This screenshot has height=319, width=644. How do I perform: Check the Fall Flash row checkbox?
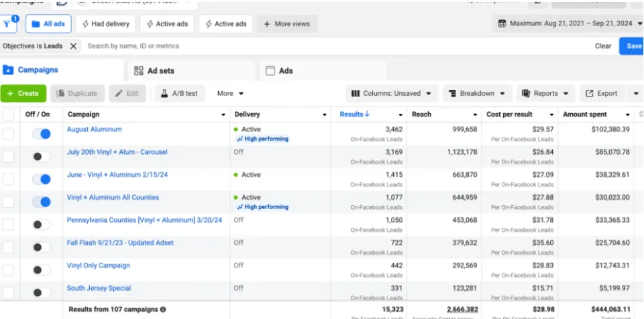click(8, 247)
